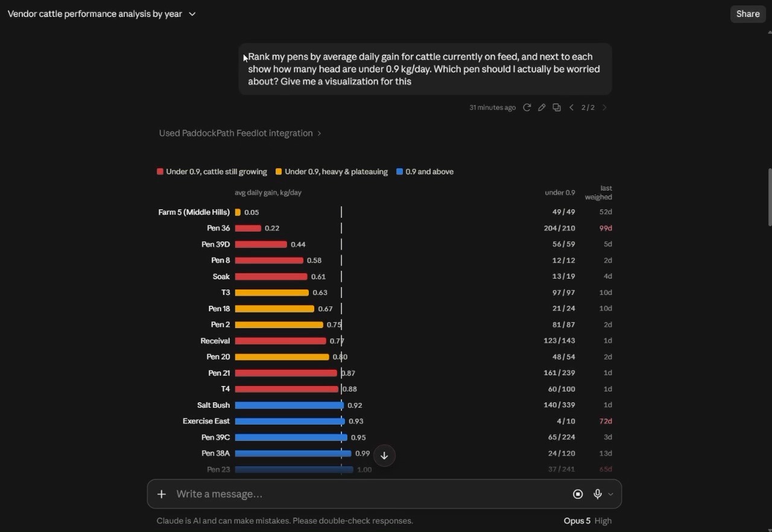Image resolution: width=772 pixels, height=532 pixels.
Task: Edit the message using the pencil icon
Action: pos(542,107)
